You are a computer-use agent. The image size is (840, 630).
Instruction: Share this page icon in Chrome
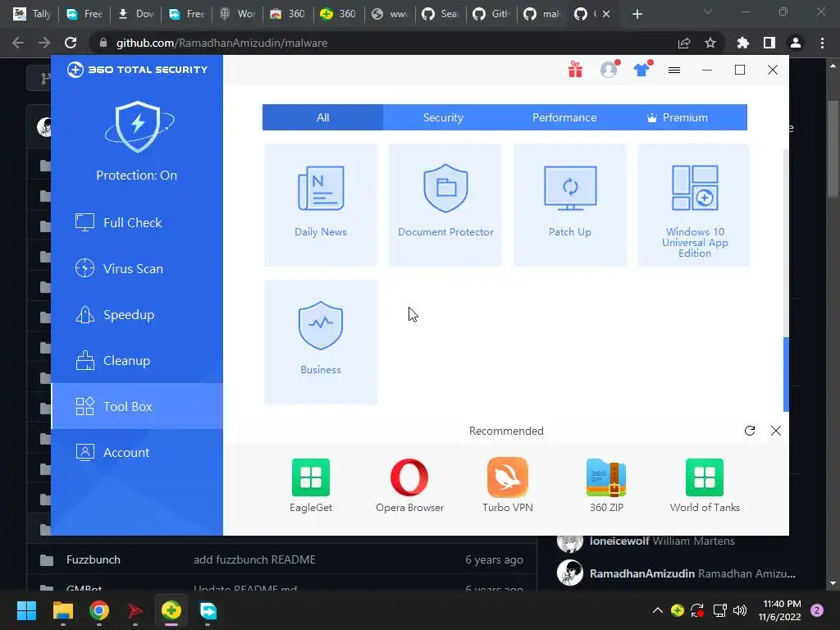(684, 43)
